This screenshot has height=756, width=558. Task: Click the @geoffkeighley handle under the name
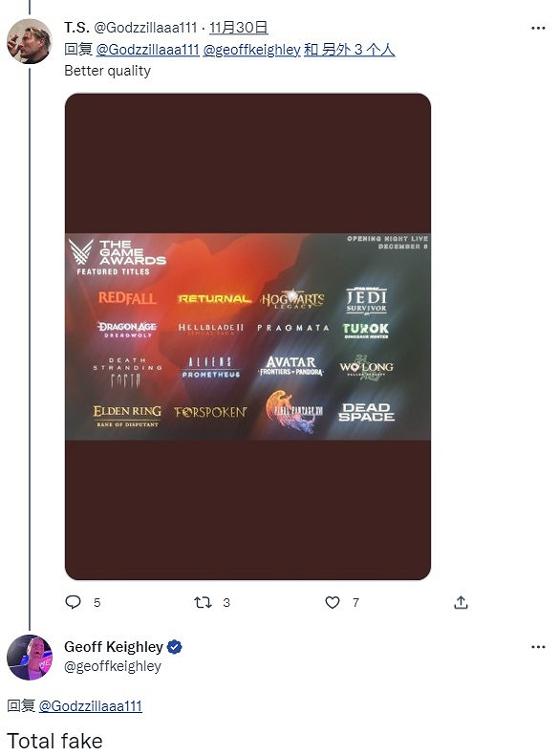pos(113,666)
